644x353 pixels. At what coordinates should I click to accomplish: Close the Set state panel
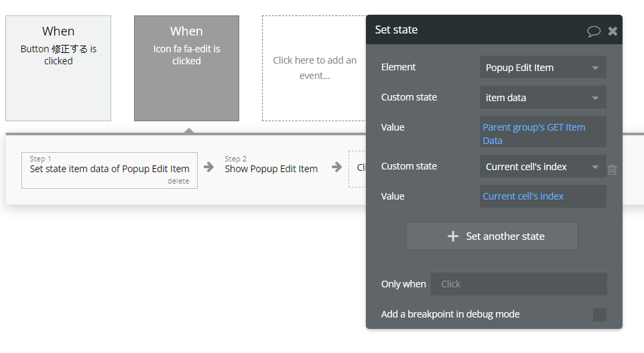pos(613,31)
